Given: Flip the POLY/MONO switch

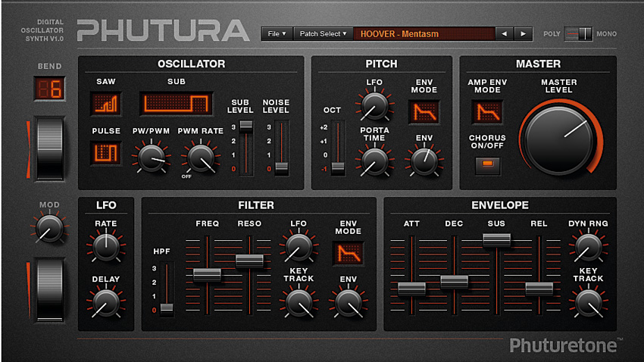Looking at the screenshot, I should (578, 34).
